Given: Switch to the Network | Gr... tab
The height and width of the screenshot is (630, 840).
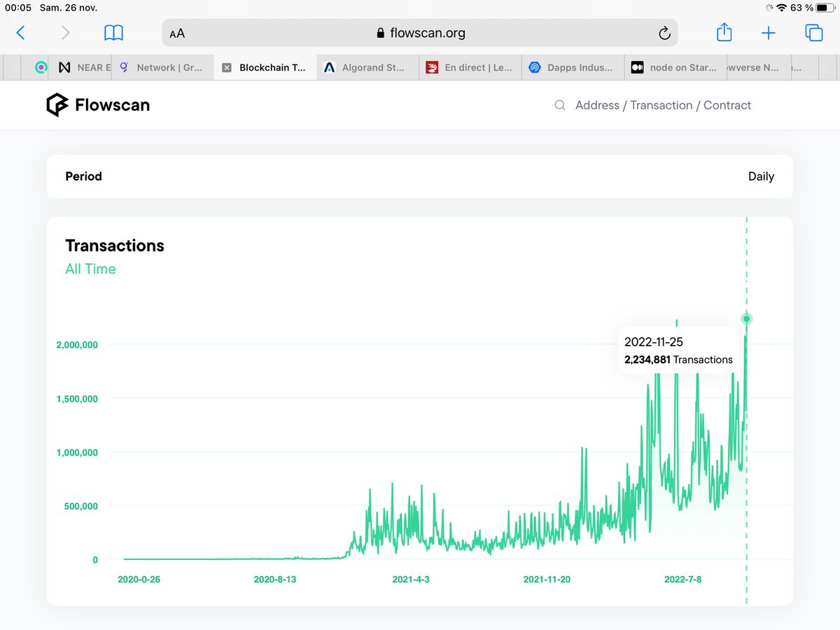Looking at the screenshot, I should tap(162, 68).
